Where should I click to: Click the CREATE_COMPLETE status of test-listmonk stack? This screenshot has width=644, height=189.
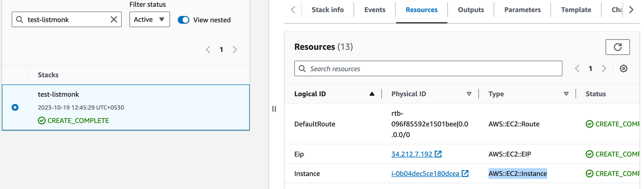pyautogui.click(x=78, y=120)
